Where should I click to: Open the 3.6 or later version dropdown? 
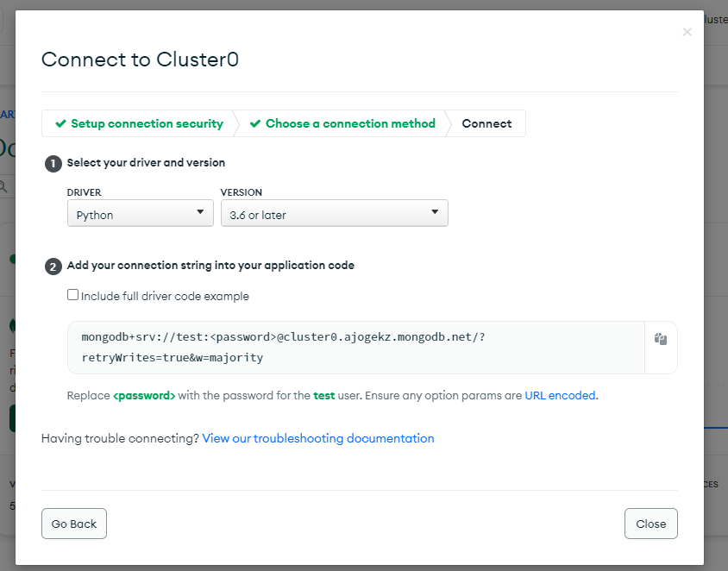[335, 213]
